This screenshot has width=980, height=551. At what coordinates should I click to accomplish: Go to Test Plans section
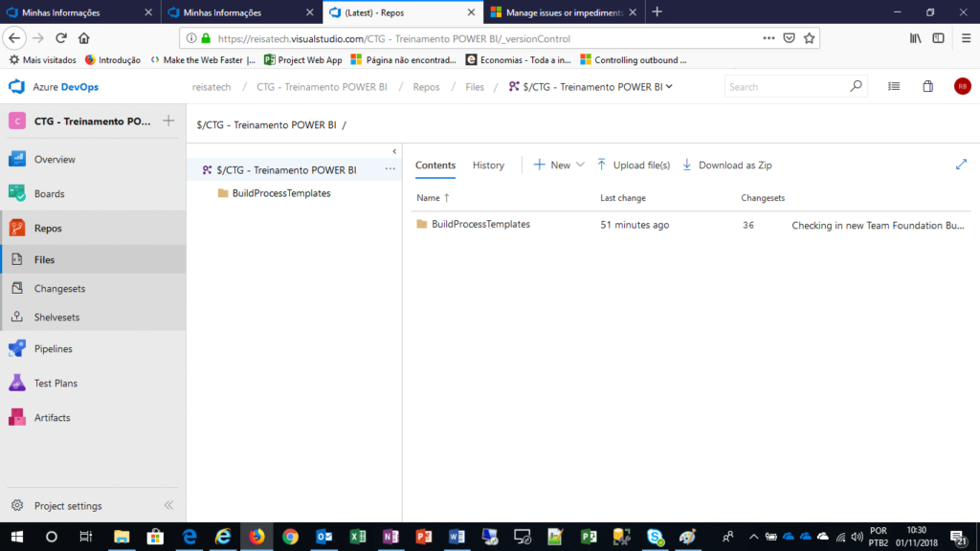click(56, 384)
